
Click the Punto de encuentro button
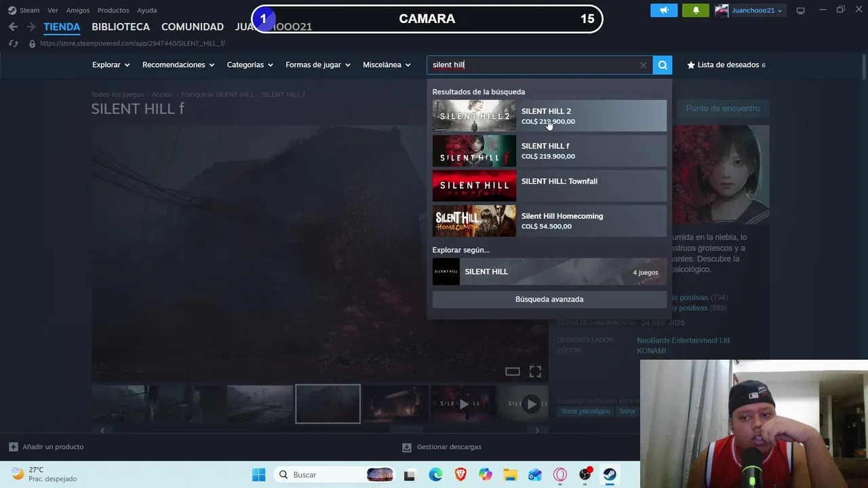723,108
